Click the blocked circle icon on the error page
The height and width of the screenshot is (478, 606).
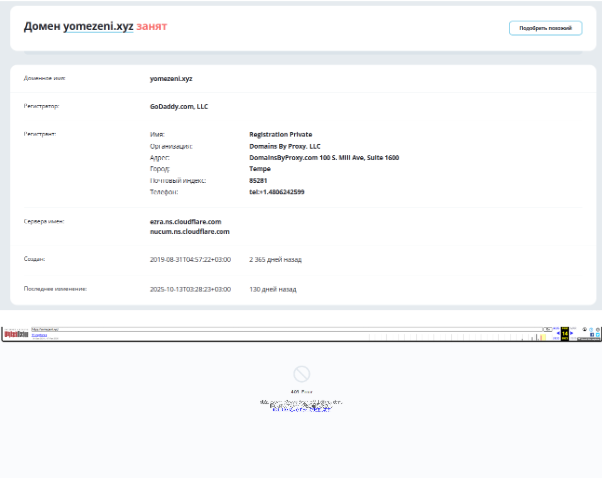coord(301,374)
